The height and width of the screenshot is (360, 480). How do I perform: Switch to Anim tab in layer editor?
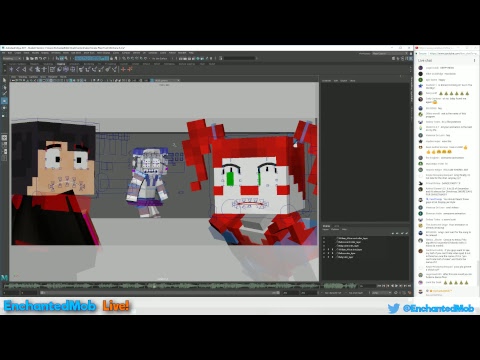pos(337,226)
